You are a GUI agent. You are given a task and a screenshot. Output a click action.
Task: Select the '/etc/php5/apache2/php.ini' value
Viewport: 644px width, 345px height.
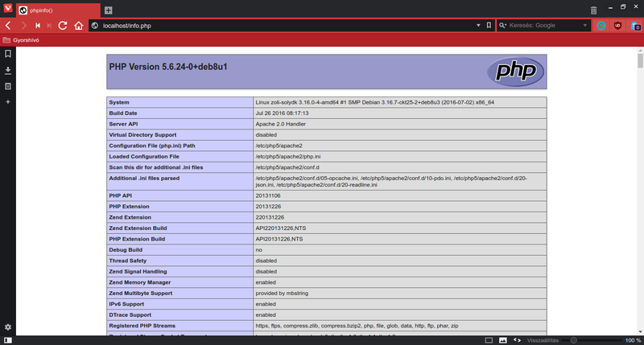[x=288, y=156]
